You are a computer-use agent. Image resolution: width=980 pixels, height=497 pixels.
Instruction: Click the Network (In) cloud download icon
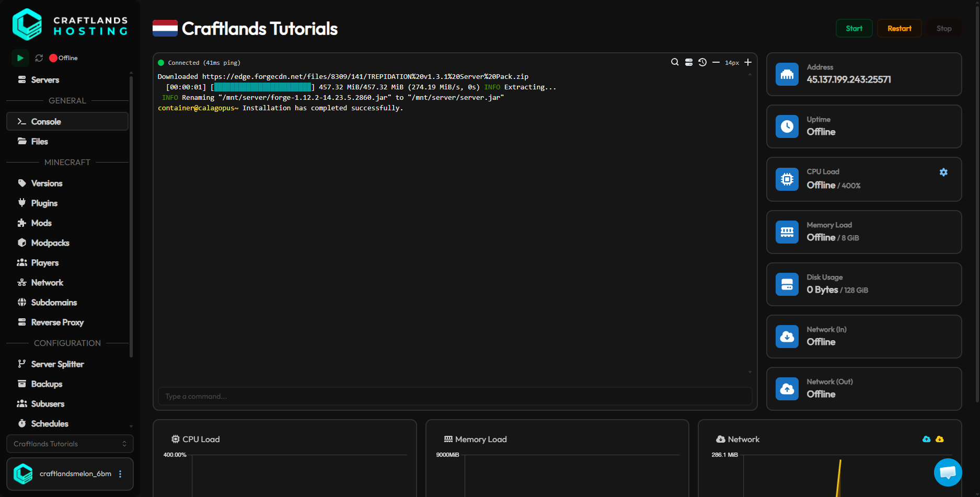(787, 337)
